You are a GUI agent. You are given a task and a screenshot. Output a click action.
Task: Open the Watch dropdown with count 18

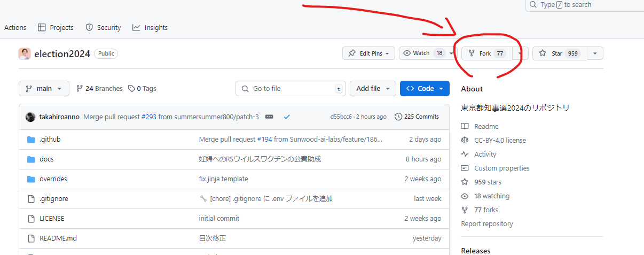[427, 53]
